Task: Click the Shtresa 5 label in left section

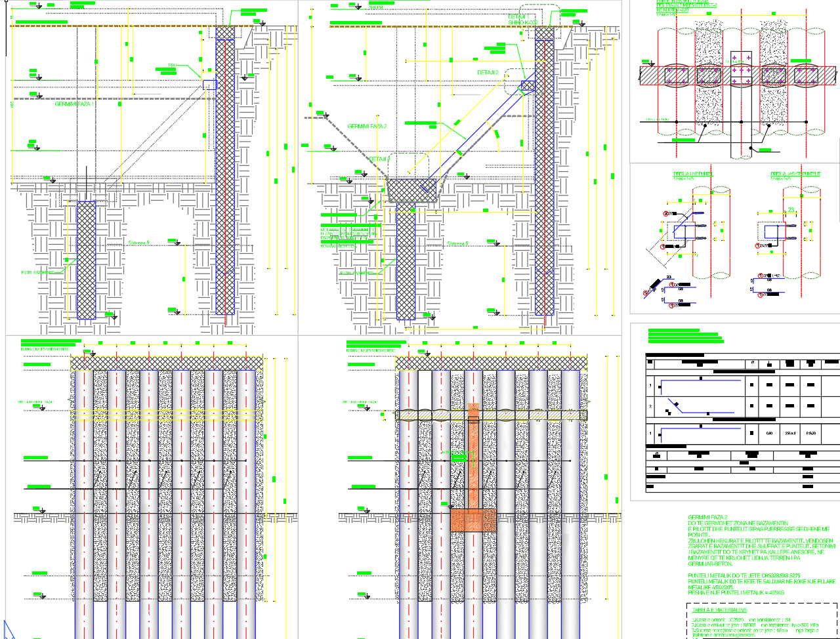Action: click(x=138, y=243)
